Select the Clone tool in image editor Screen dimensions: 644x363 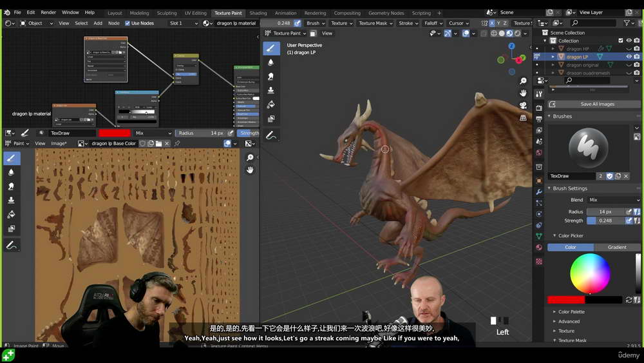[x=12, y=201]
